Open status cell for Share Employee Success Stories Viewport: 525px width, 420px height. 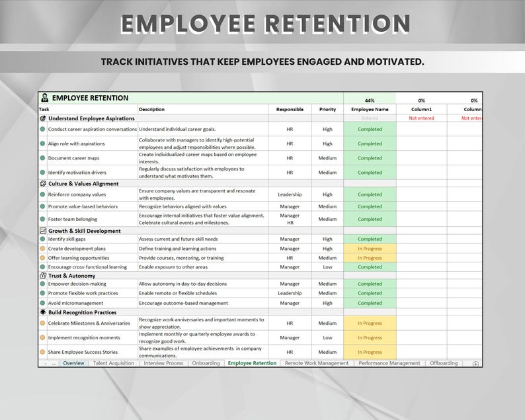point(370,352)
